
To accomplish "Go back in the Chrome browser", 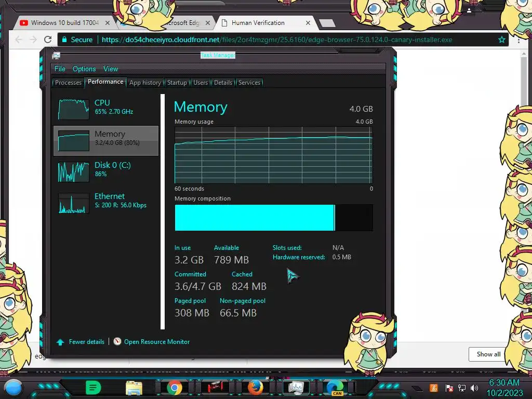I will [x=19, y=39].
